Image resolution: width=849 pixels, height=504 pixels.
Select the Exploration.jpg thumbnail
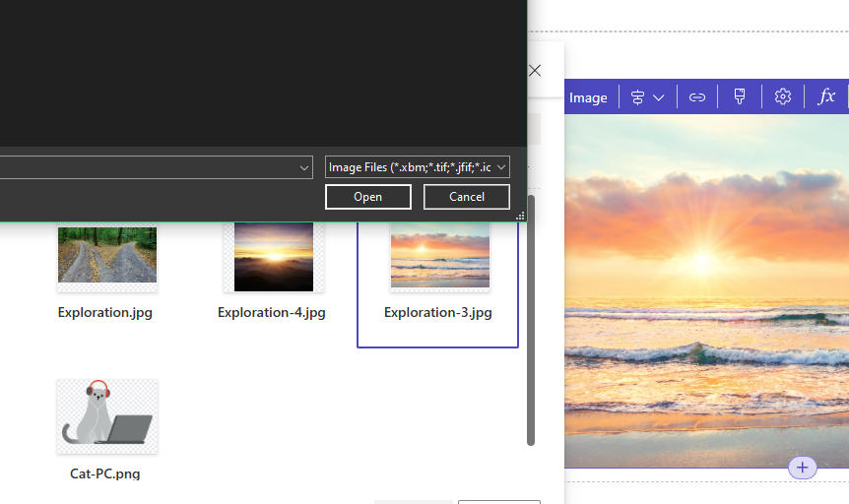pyautogui.click(x=106, y=255)
